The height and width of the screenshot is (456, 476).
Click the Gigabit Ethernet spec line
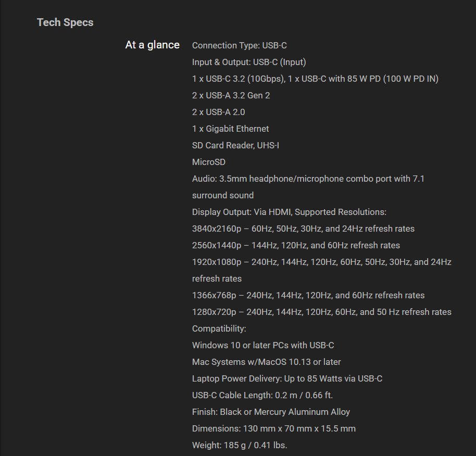click(x=230, y=129)
